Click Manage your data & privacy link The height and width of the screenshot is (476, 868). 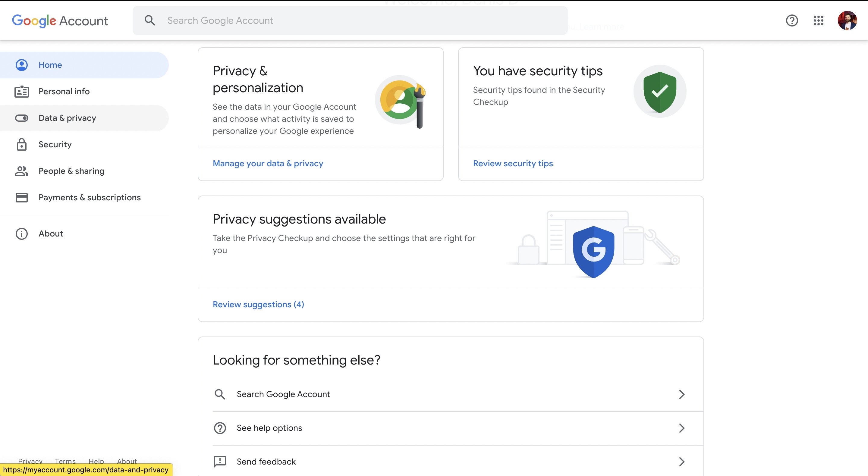click(x=268, y=163)
